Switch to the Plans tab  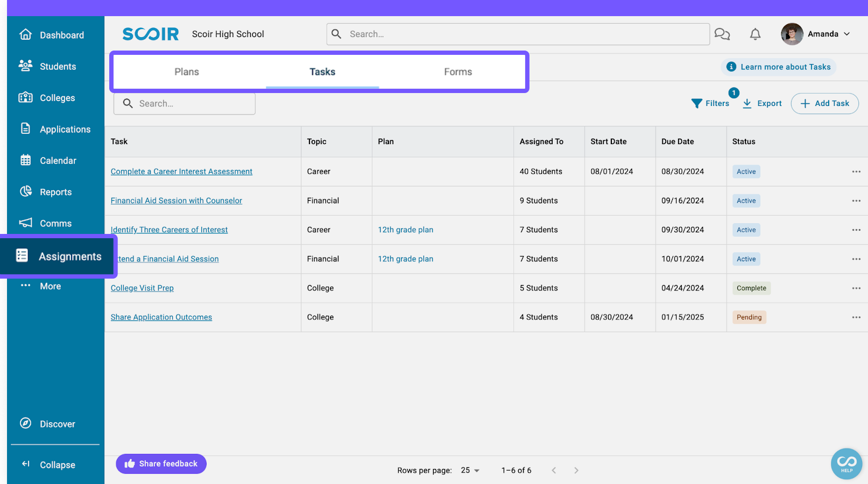coord(186,72)
